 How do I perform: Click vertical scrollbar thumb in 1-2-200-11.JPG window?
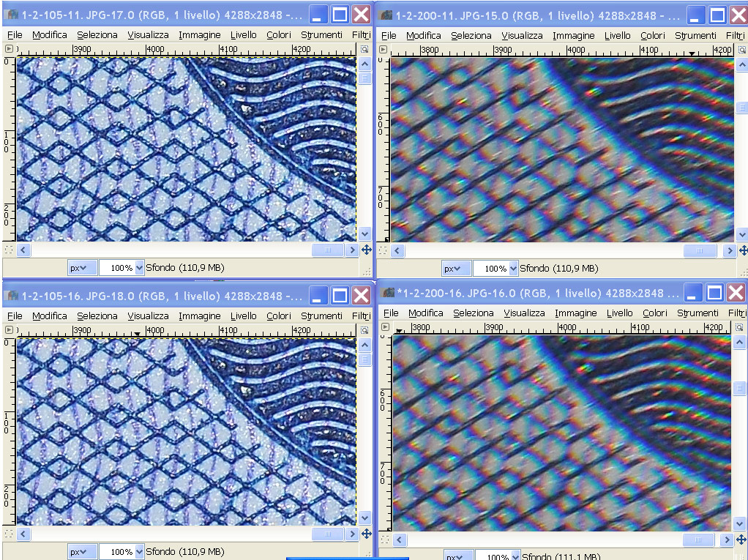[742, 108]
